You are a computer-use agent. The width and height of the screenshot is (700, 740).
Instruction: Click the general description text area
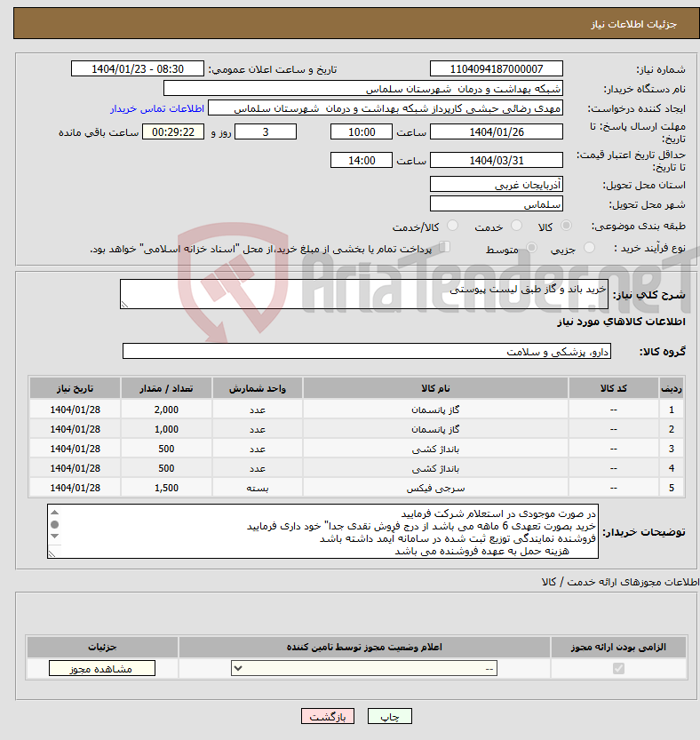click(x=364, y=294)
